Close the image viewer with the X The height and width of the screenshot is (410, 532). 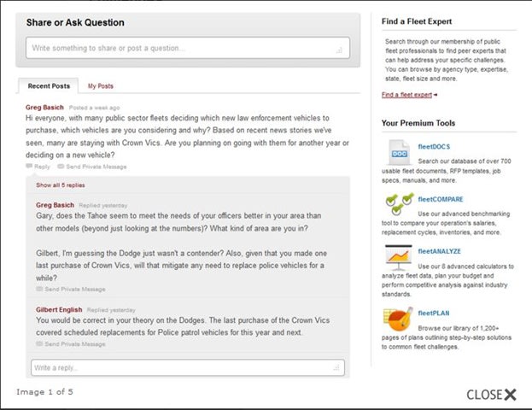[x=510, y=395]
